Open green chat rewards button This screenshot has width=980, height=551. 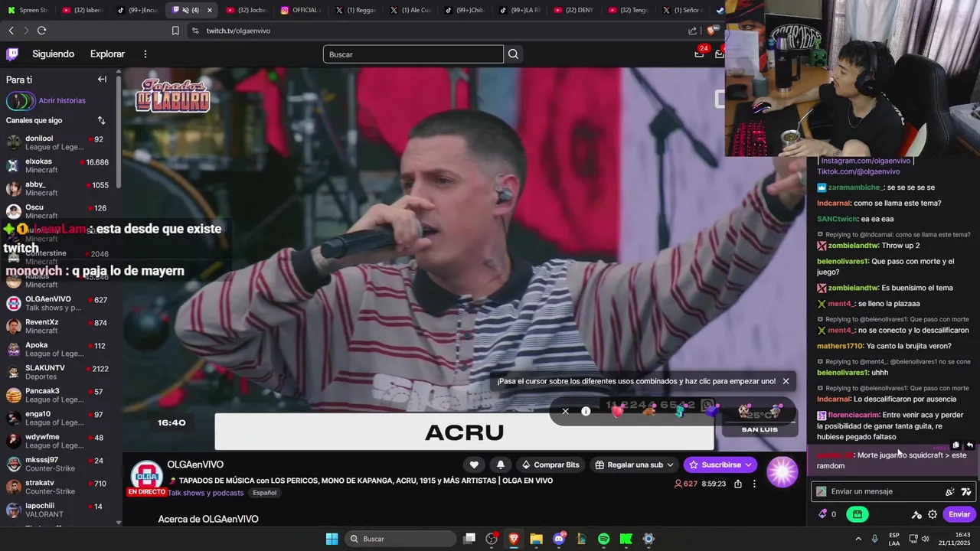tap(857, 514)
